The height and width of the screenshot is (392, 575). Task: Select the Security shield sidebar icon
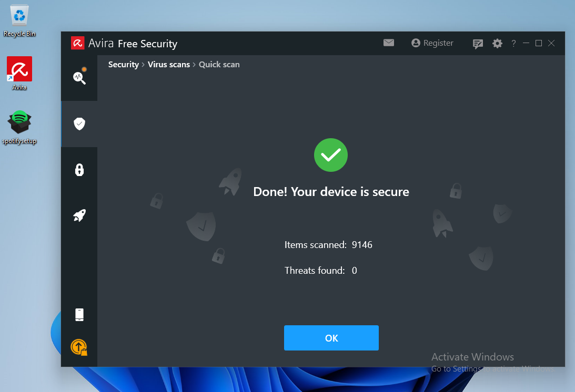pos(79,124)
